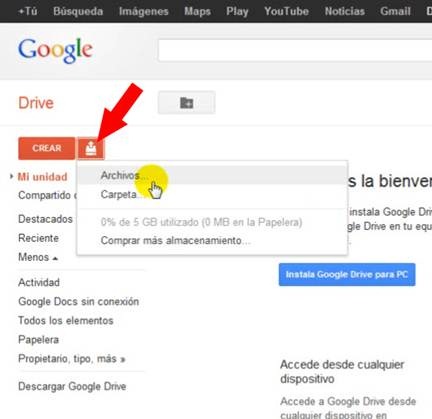Viewport: 432px width, 419px height.
Task: Click the 0% de 5 GB utilizado text
Action: coord(202,222)
